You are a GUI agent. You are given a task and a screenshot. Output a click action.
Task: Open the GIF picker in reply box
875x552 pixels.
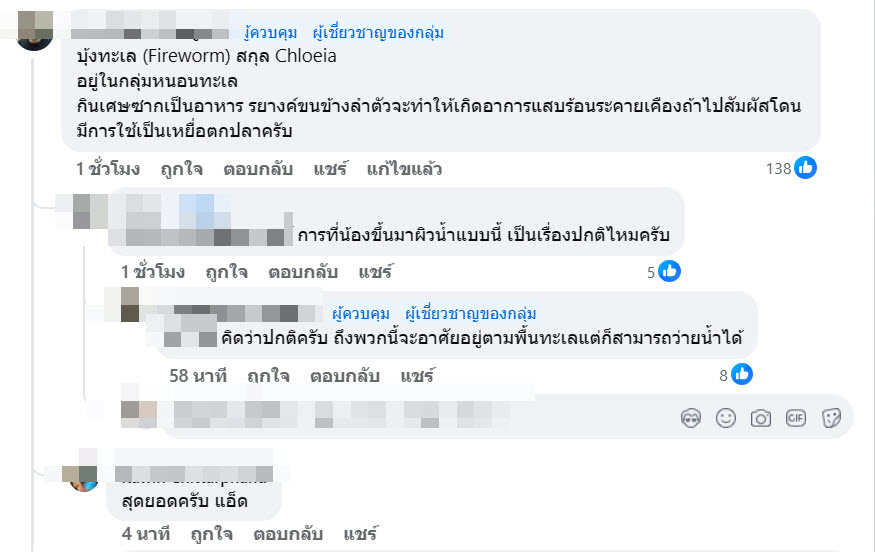pos(796,418)
